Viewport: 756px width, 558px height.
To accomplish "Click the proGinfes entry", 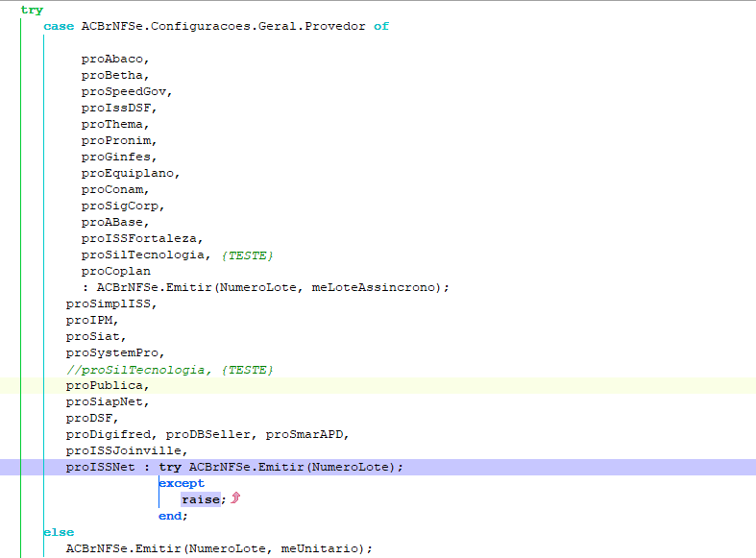I will (116, 158).
